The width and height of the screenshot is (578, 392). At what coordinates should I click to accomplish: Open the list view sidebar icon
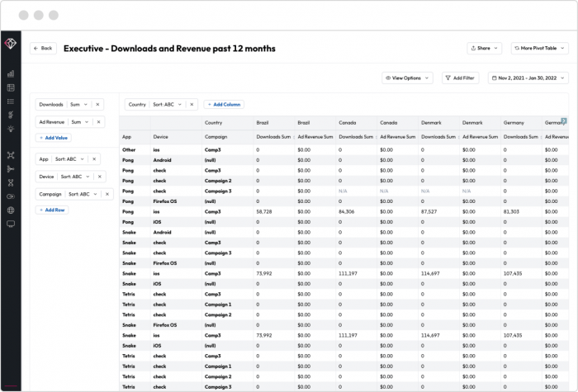pos(11,102)
